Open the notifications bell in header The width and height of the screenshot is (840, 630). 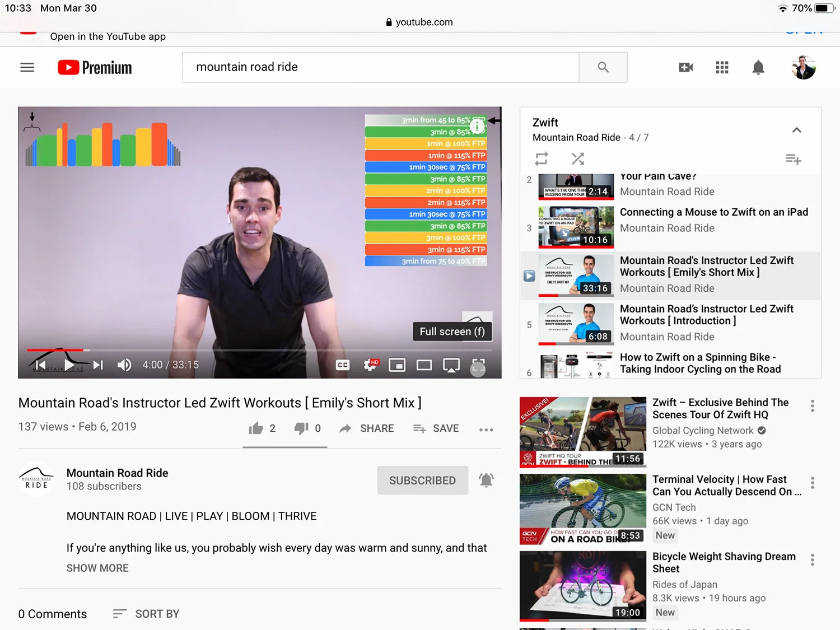click(758, 68)
